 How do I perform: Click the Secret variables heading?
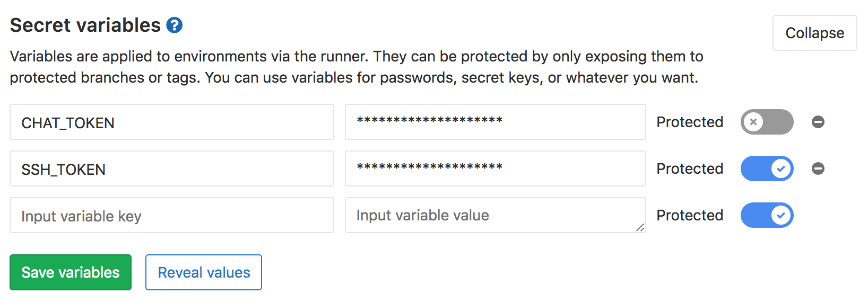point(85,25)
